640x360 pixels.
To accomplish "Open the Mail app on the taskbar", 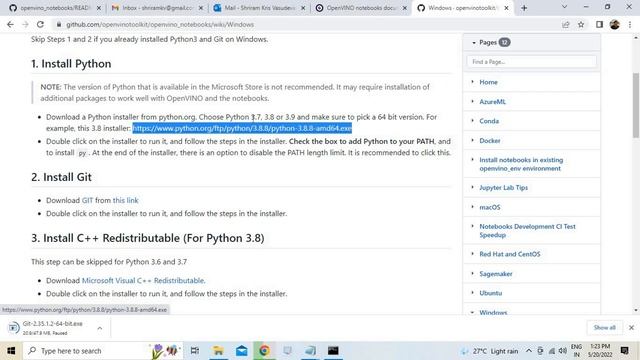I will (242, 351).
